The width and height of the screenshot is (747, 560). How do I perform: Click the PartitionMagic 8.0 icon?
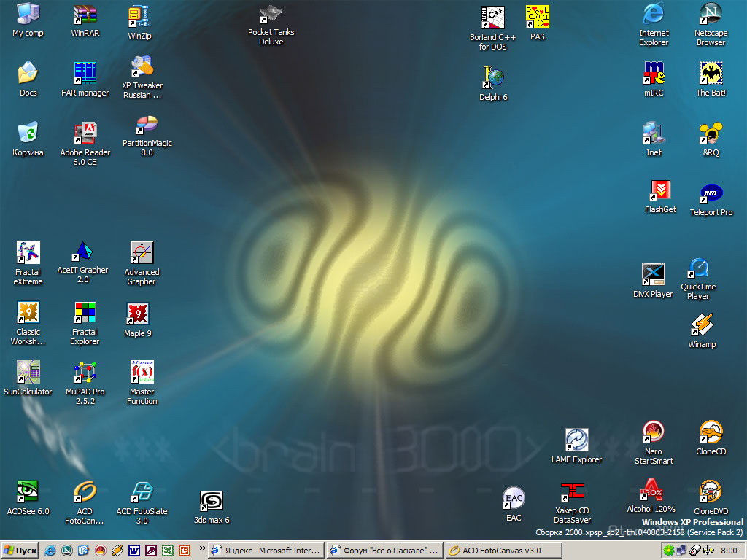point(147,125)
